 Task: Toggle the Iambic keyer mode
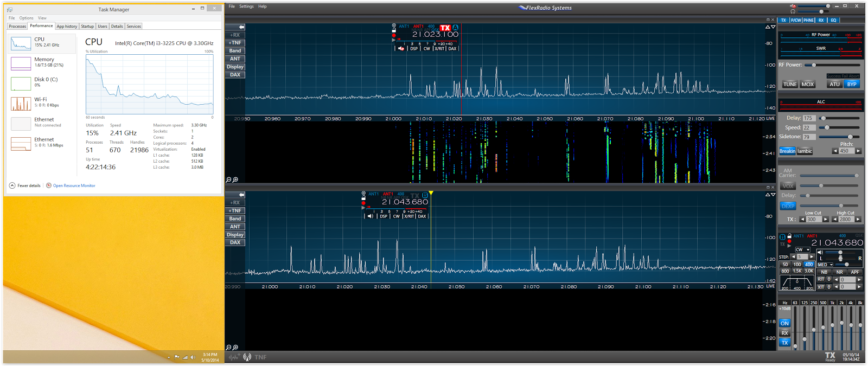805,151
